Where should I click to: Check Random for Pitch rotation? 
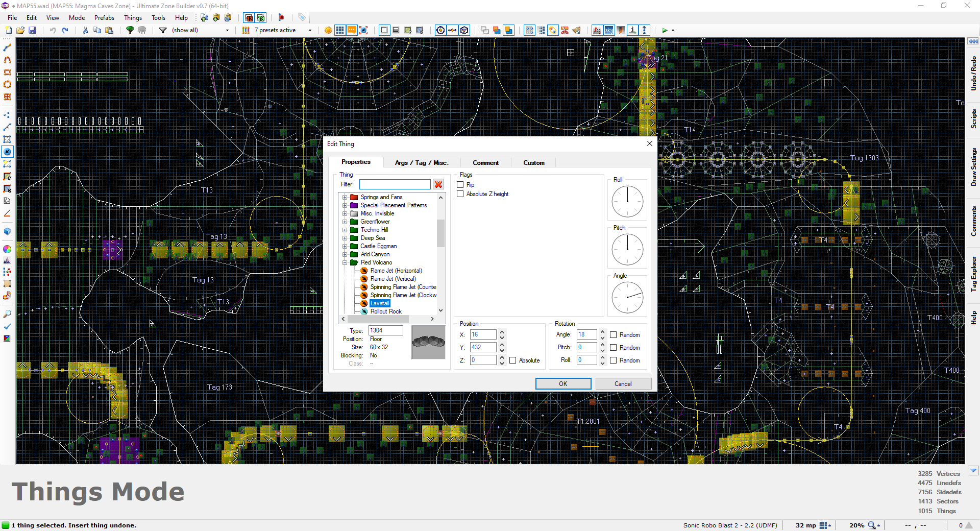click(x=614, y=348)
